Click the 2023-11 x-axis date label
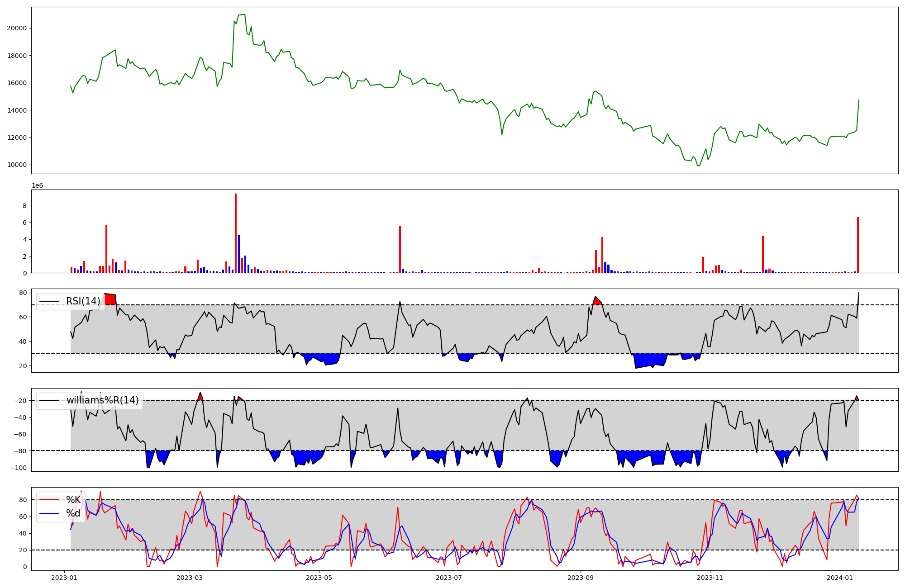Image resolution: width=905 pixels, height=588 pixels. [710, 578]
